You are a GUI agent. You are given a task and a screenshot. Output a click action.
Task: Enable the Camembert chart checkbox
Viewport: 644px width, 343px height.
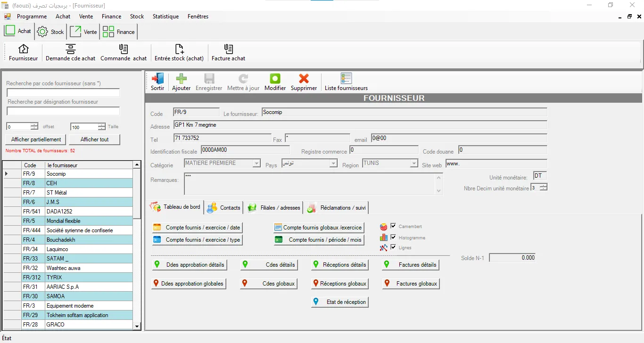[x=393, y=226]
